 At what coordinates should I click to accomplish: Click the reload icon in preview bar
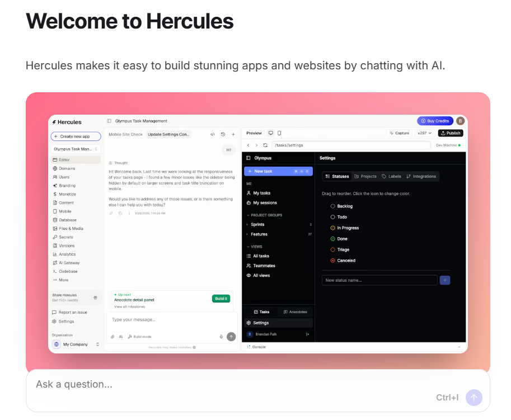[265, 145]
